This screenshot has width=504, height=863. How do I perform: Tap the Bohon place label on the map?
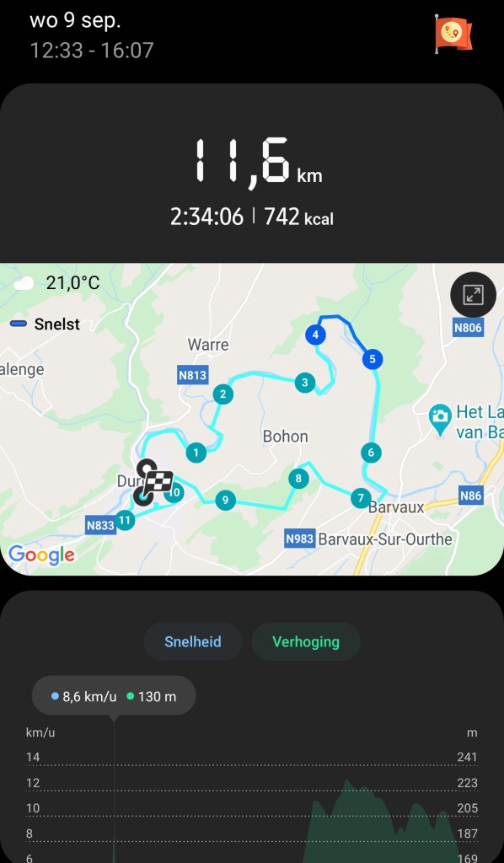(285, 437)
